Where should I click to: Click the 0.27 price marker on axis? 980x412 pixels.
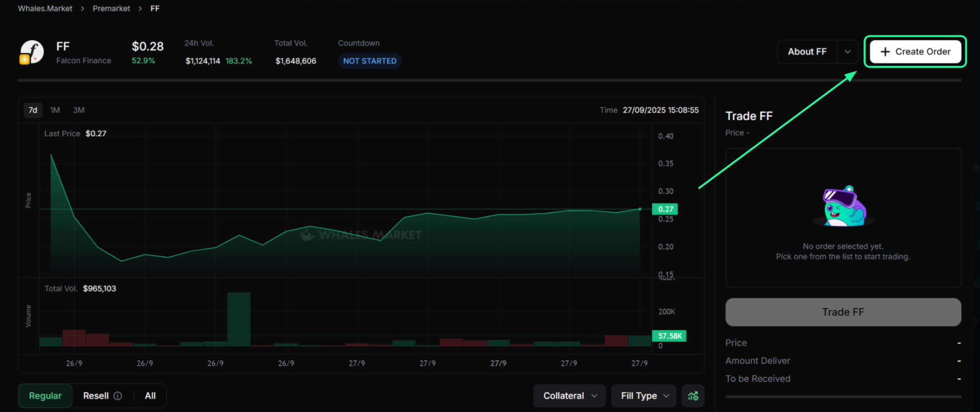coord(665,209)
